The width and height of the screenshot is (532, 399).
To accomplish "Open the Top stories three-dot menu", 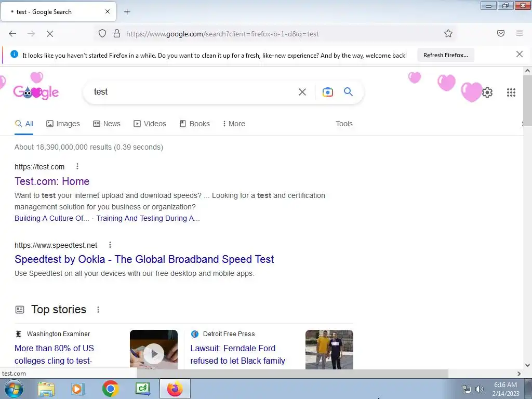I will 98,310.
